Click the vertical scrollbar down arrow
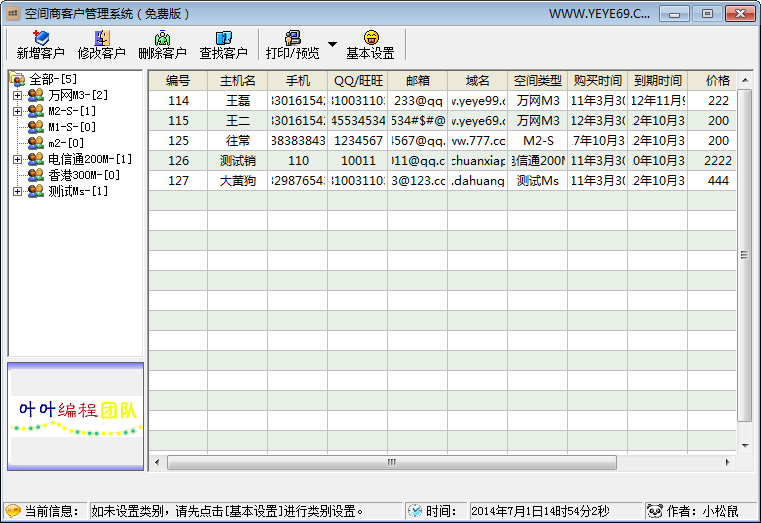This screenshot has width=761, height=523. coord(745,445)
